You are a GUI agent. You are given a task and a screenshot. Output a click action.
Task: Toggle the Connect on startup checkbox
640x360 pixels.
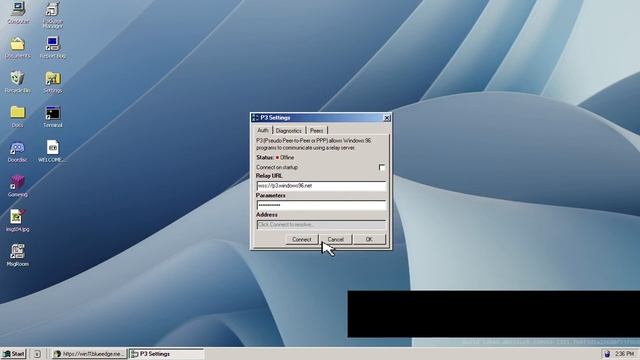pos(382,167)
